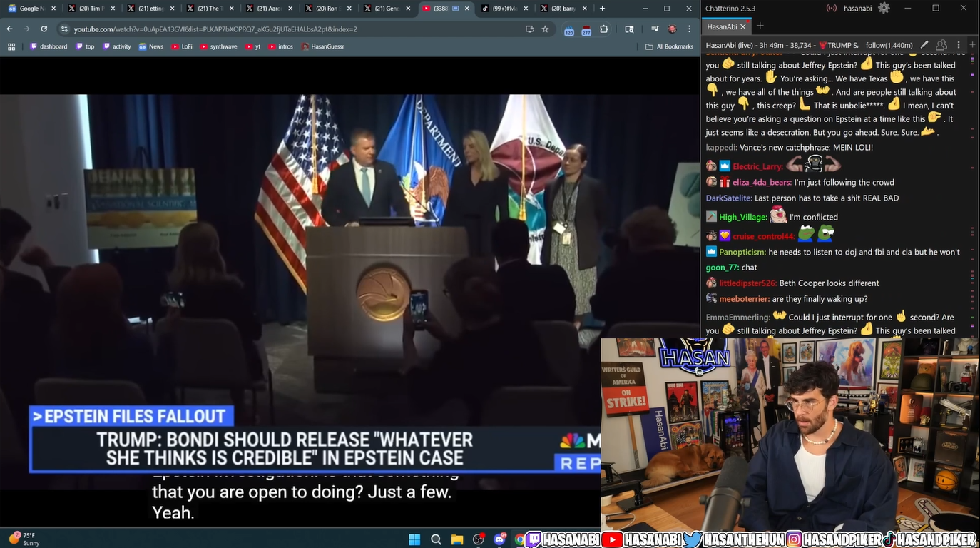Click the High_Village username in chat

click(743, 217)
